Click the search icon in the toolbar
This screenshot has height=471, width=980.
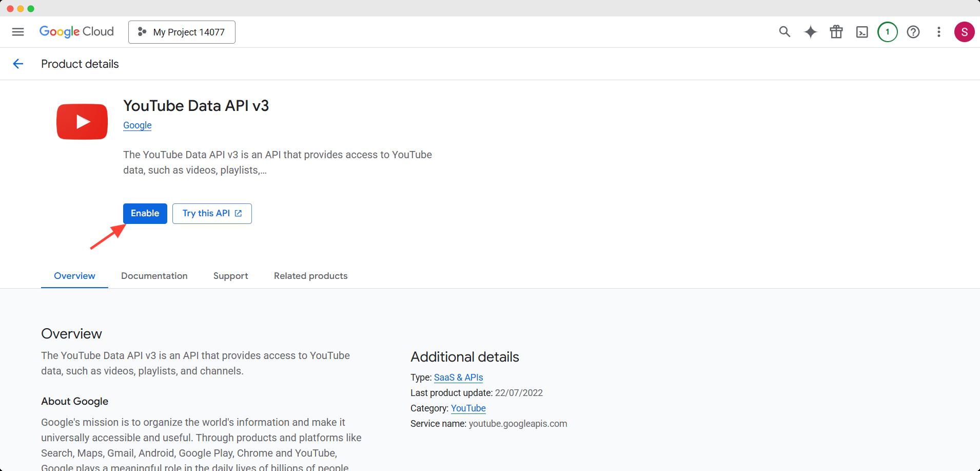pos(785,32)
